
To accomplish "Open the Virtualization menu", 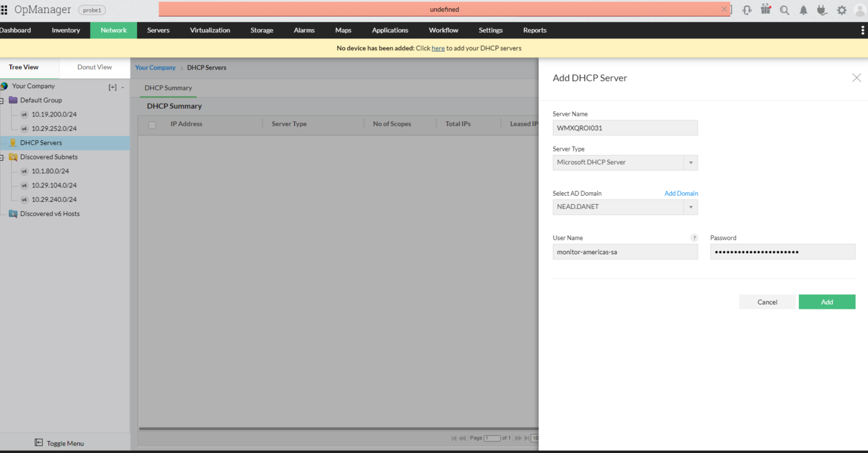I will tap(210, 30).
